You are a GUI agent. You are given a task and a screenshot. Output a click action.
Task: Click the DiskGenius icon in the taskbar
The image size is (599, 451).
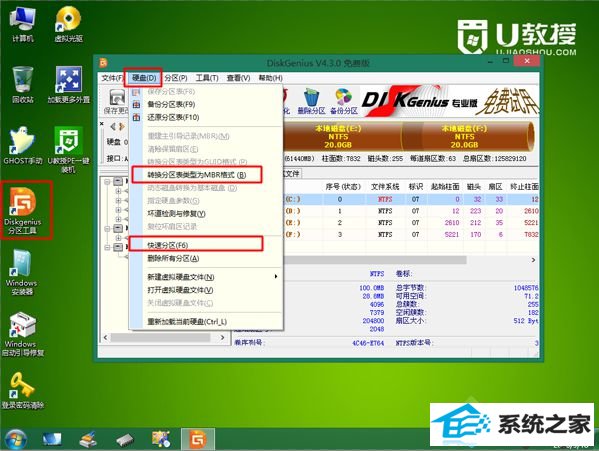[198, 439]
